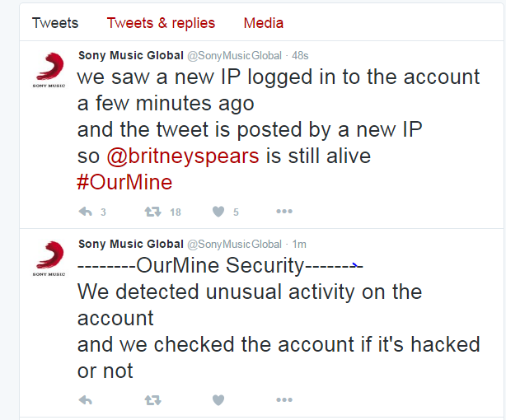Open the Media tab

pyautogui.click(x=264, y=23)
